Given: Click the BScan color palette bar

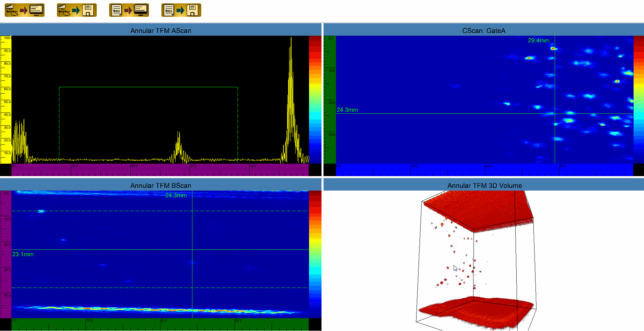Looking at the screenshot, I should click(315, 254).
